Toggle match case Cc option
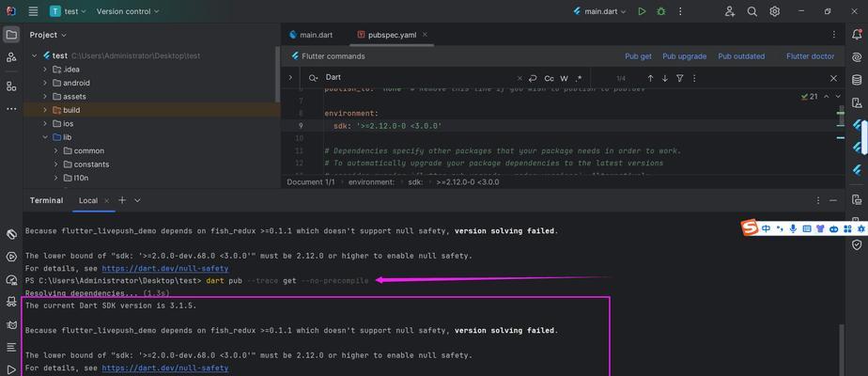868x376 pixels. 549,78
